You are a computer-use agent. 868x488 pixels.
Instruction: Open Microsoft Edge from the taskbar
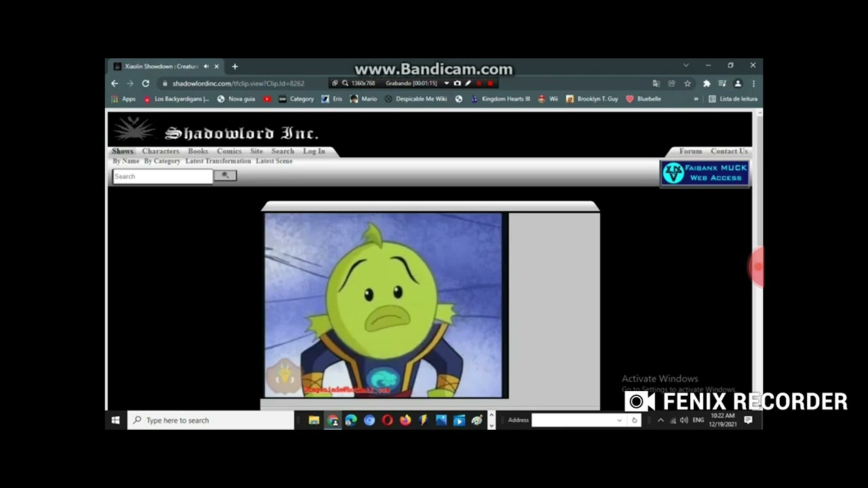(x=351, y=420)
